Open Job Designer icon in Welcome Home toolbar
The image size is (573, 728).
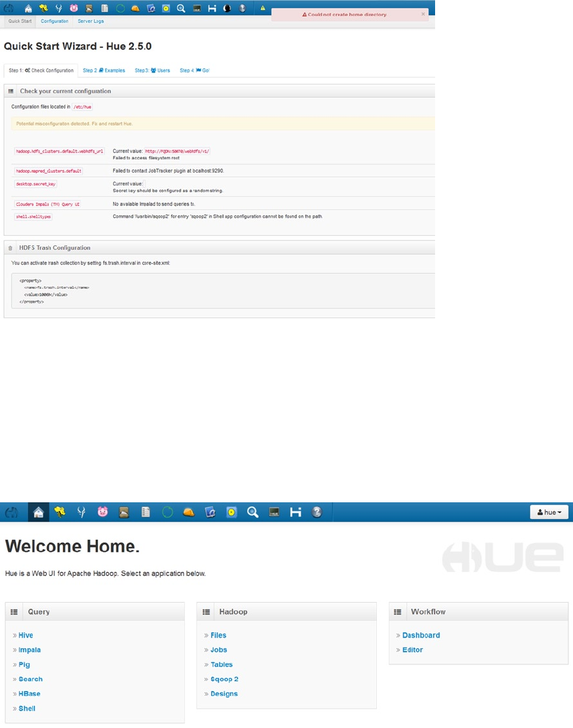coord(210,512)
